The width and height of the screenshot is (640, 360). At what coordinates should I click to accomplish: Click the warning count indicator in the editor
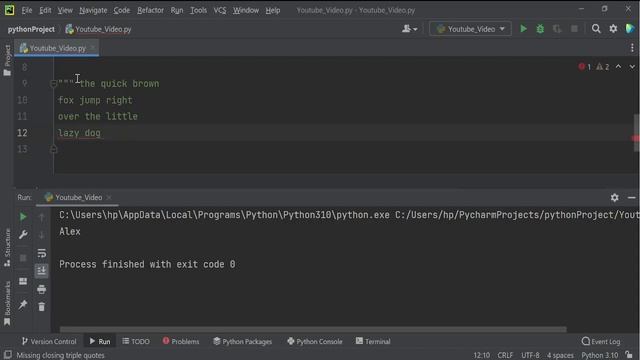602,67
